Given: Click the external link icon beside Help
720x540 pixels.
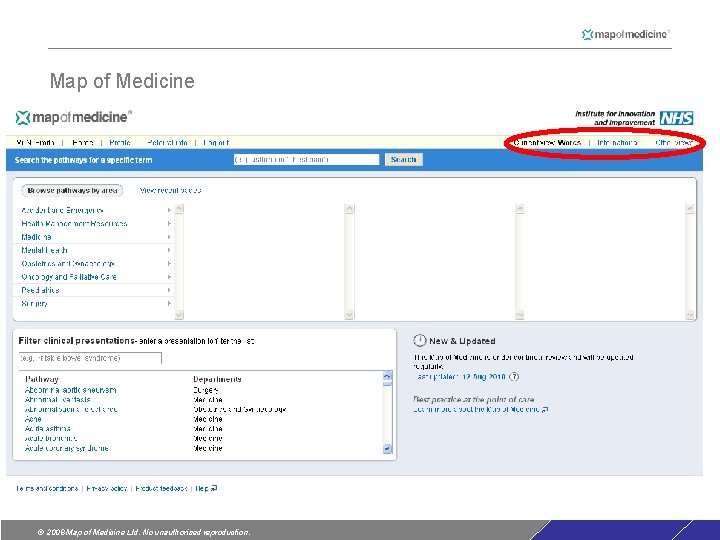Looking at the screenshot, I should coord(214,488).
